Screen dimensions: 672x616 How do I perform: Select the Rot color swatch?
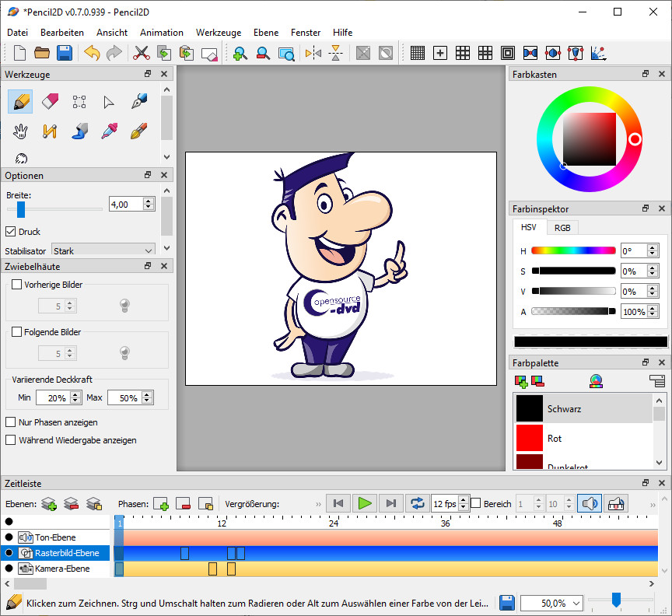click(x=530, y=438)
